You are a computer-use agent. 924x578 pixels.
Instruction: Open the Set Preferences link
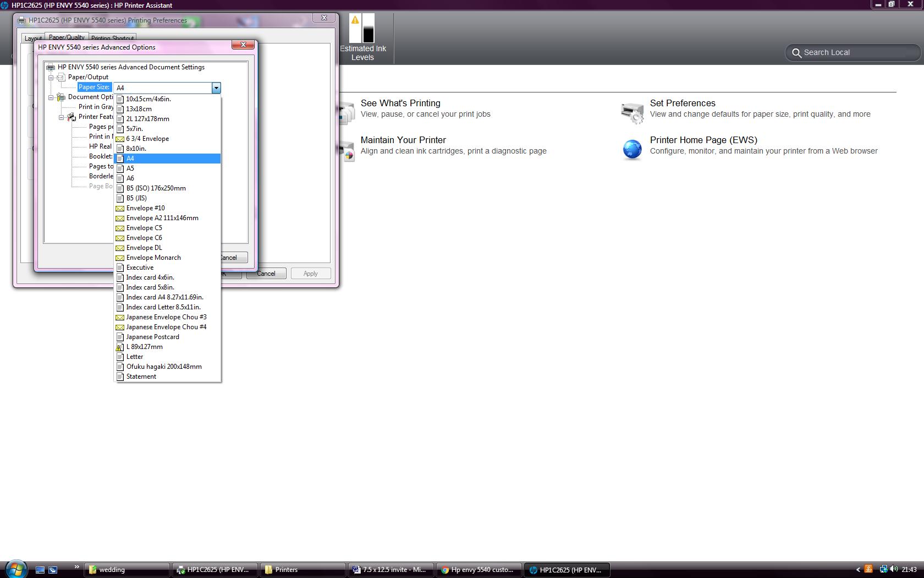click(x=683, y=103)
